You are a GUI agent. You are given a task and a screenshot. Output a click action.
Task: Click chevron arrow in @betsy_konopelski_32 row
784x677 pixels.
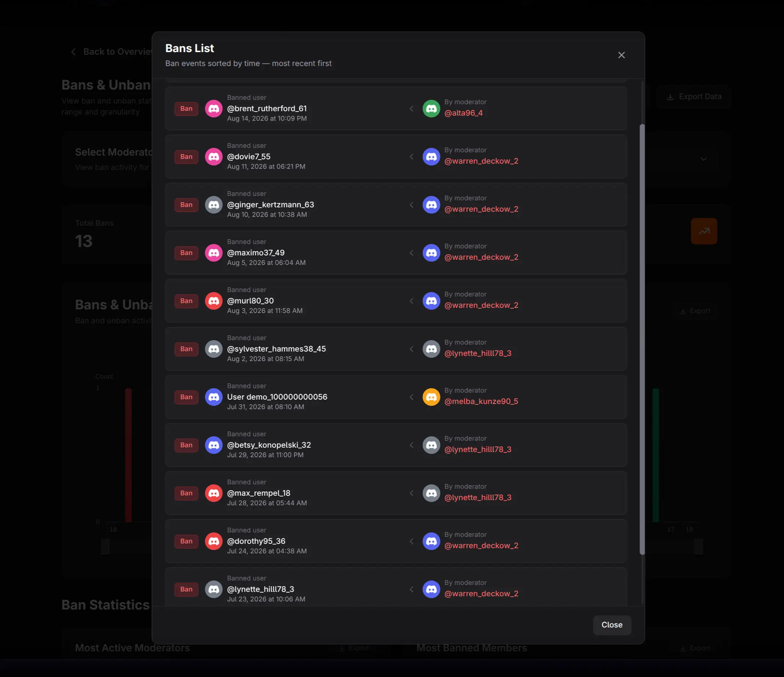(411, 445)
